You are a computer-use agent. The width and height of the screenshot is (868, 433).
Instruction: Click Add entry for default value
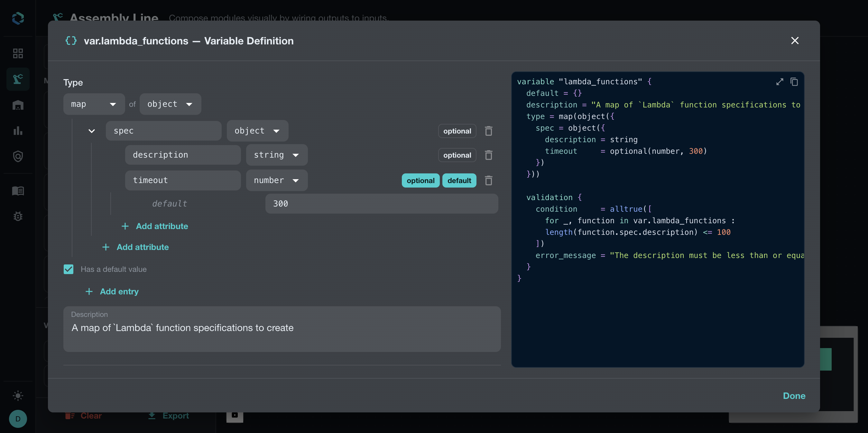[112, 291]
